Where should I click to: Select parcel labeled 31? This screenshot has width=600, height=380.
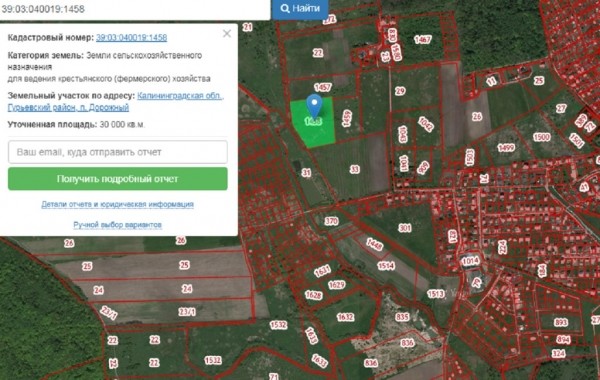[306, 173]
